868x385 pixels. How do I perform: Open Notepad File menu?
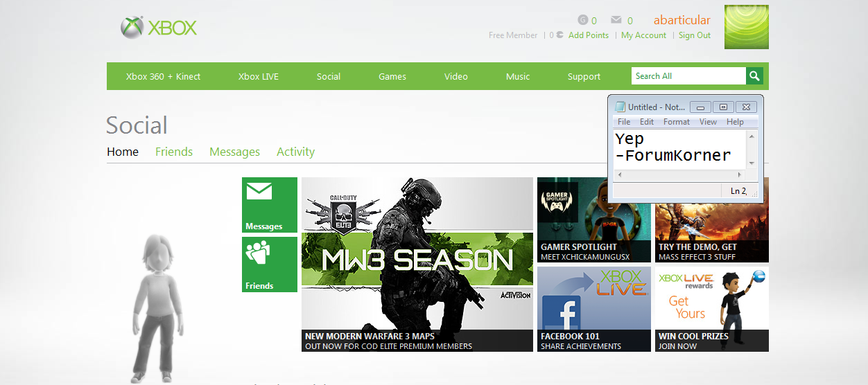click(624, 122)
